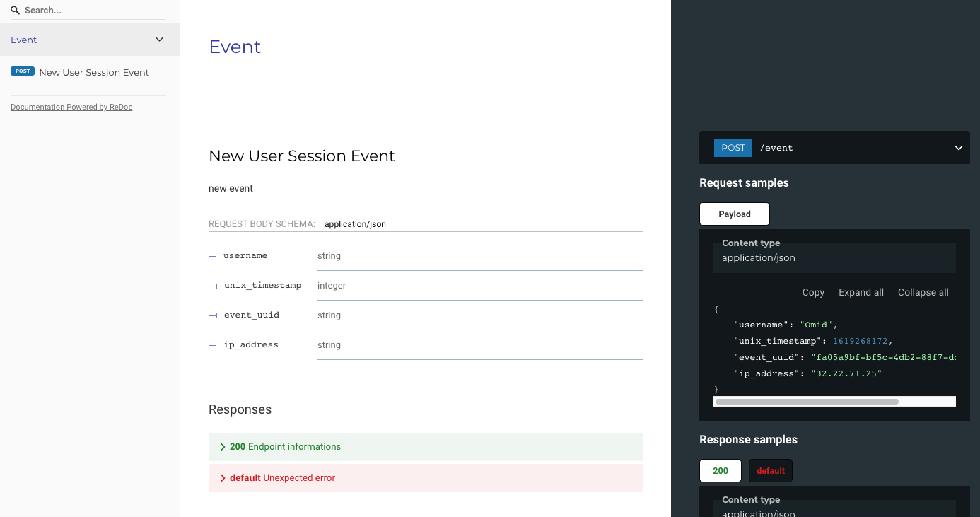Click the ip_address property name
This screenshot has height=517, width=980.
point(251,344)
